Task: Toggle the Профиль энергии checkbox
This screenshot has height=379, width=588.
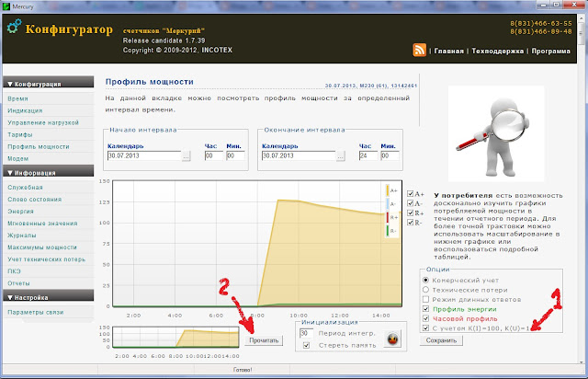Action: [x=425, y=309]
